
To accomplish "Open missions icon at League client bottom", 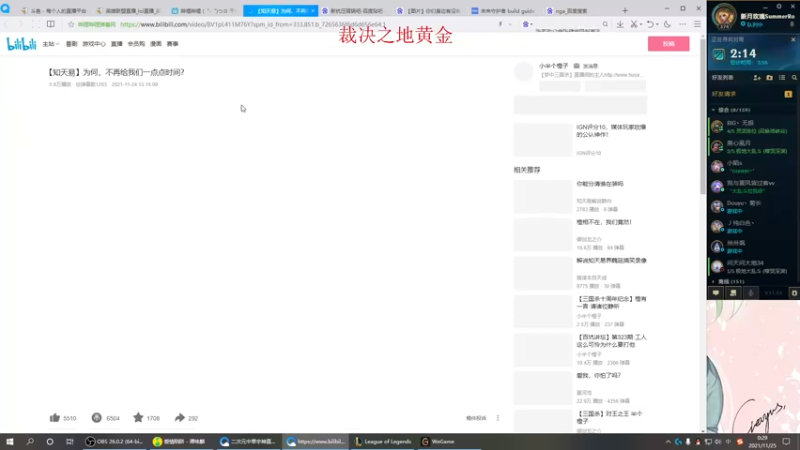I will click(733, 293).
